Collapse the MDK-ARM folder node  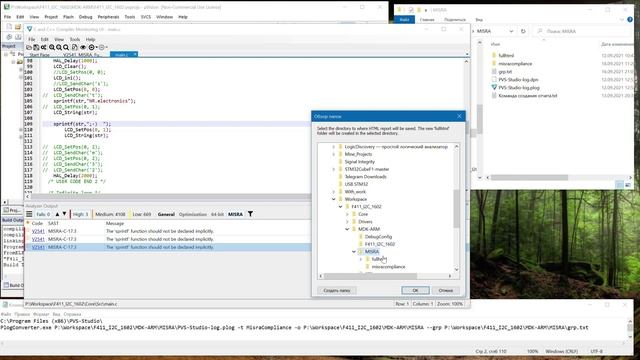[x=347, y=229]
